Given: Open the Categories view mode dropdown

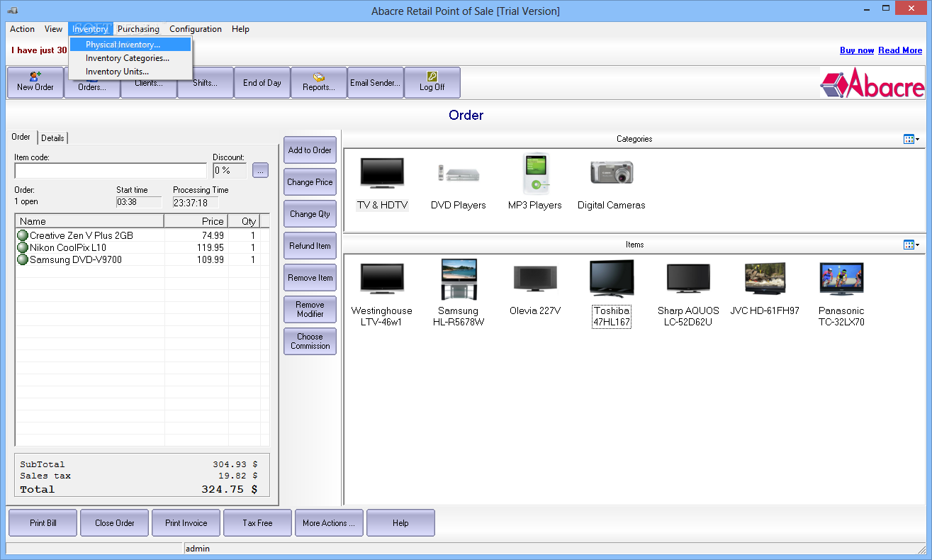Looking at the screenshot, I should pyautogui.click(x=911, y=139).
